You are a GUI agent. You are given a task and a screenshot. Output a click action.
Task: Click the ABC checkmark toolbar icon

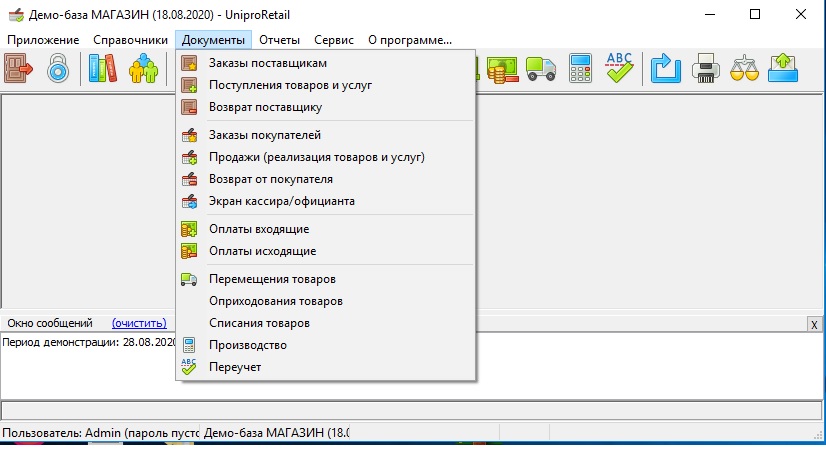pyautogui.click(x=620, y=67)
